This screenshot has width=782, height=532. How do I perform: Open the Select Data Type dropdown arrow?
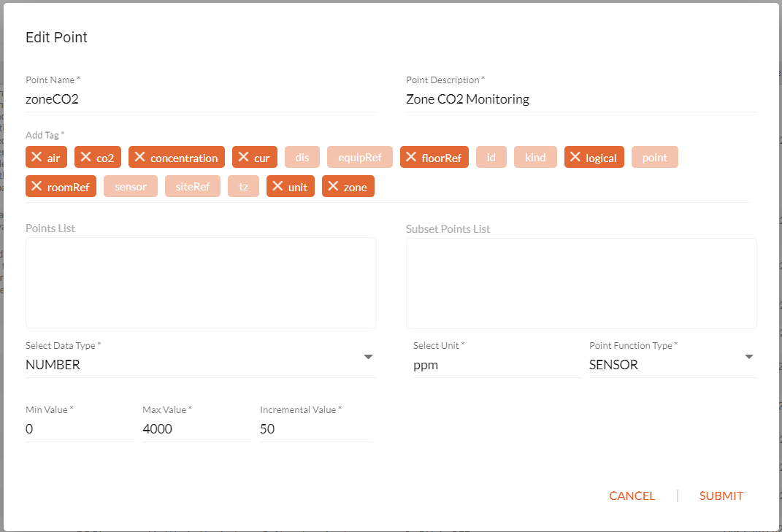coord(368,357)
